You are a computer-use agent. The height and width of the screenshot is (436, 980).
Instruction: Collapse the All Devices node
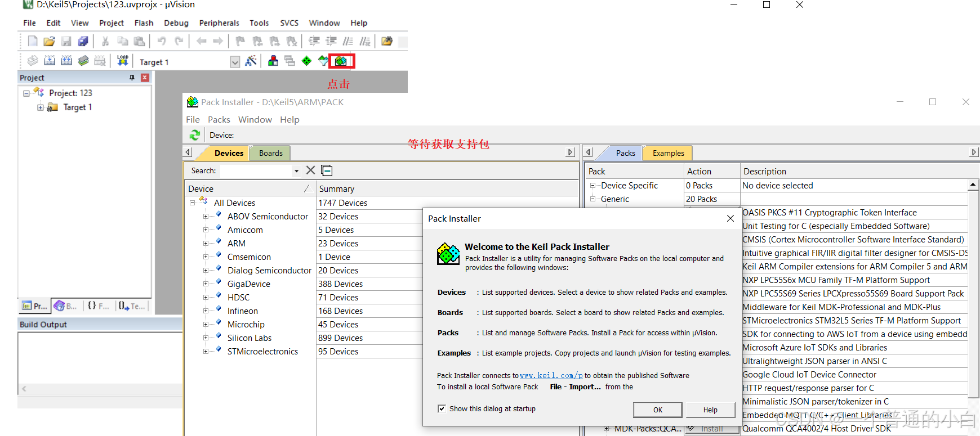[192, 203]
